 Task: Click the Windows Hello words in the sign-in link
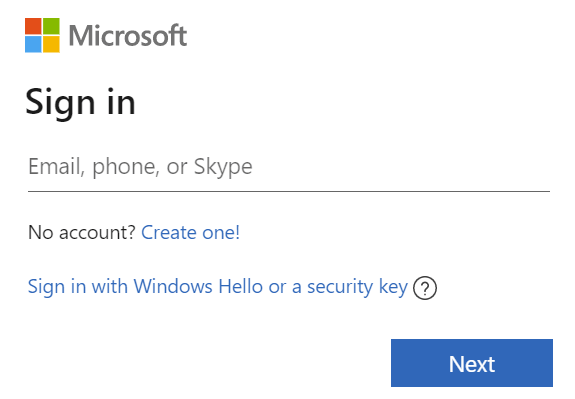coord(198,286)
